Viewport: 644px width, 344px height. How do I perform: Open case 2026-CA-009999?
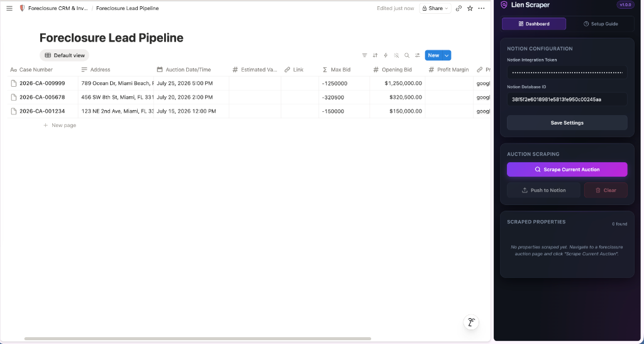[42, 84]
